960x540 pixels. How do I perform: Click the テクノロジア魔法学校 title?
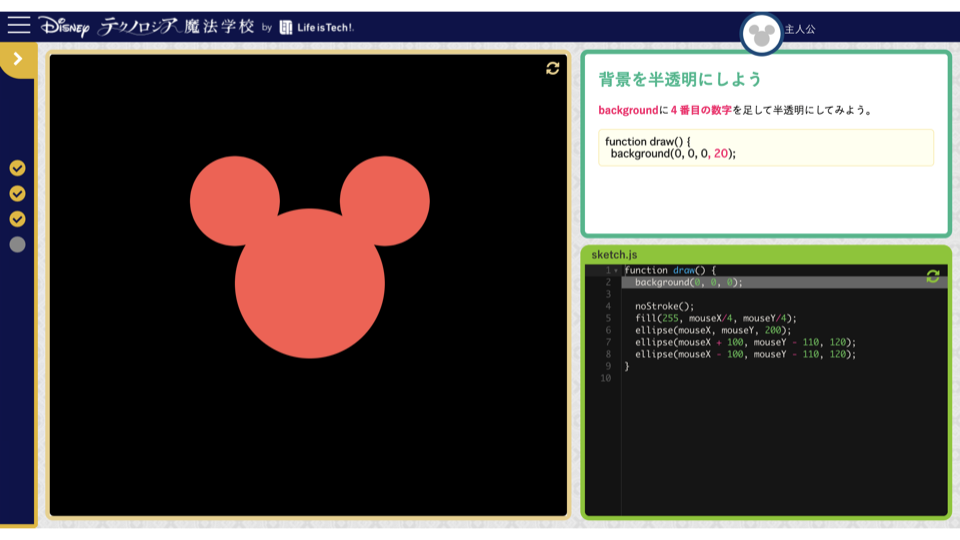pyautogui.click(x=177, y=26)
